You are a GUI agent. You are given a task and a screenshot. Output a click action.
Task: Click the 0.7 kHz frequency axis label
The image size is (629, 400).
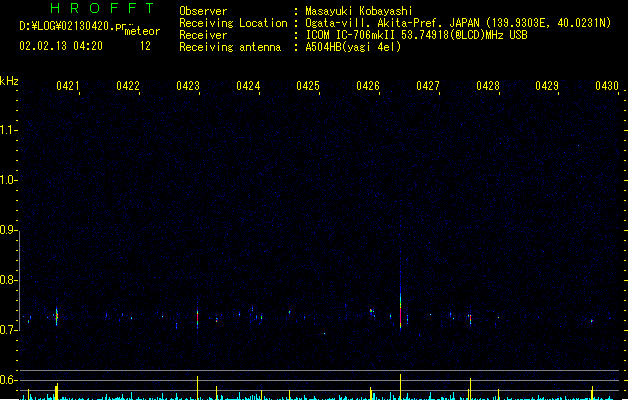point(7,330)
